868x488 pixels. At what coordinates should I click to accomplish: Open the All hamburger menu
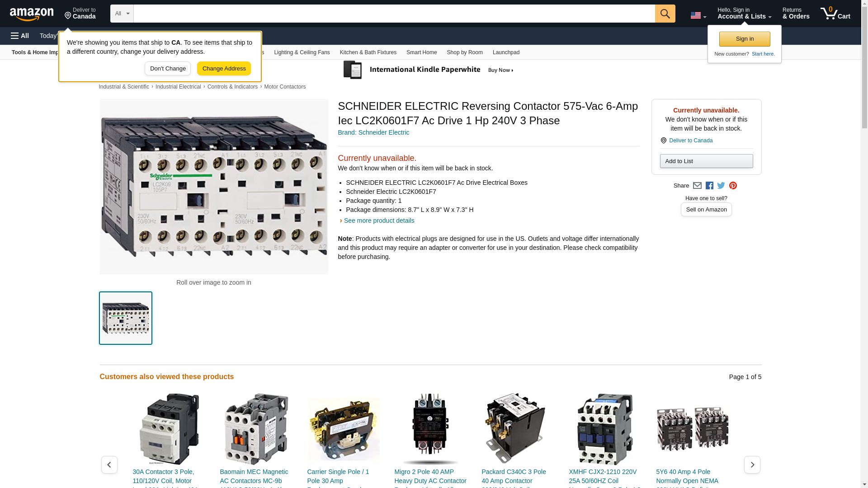point(20,36)
